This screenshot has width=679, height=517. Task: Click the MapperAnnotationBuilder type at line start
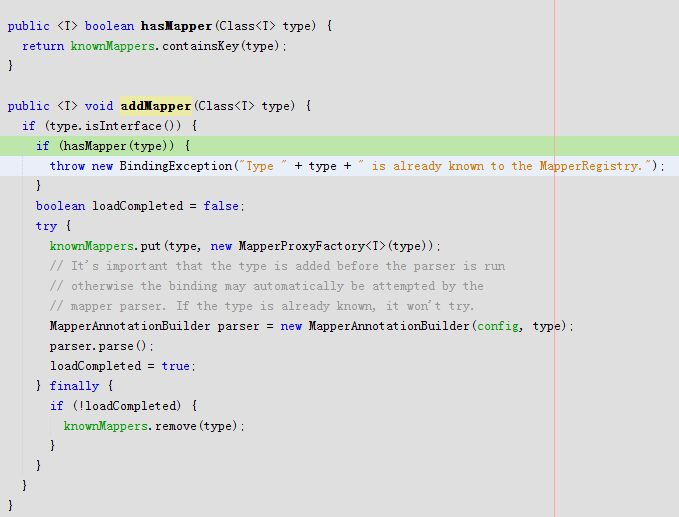130,326
